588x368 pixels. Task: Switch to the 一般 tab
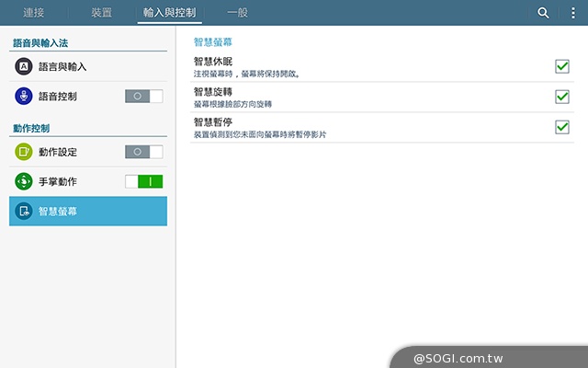coord(237,13)
